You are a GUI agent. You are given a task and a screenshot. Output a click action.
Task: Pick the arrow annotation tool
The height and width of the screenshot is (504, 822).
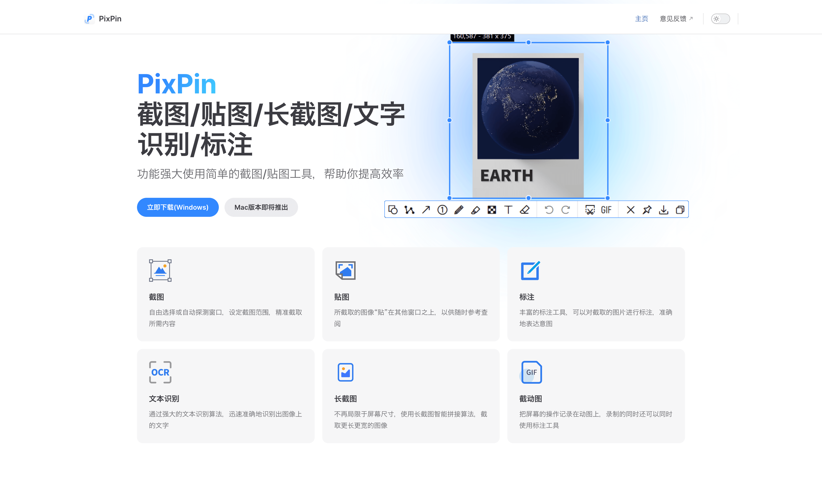pos(426,210)
